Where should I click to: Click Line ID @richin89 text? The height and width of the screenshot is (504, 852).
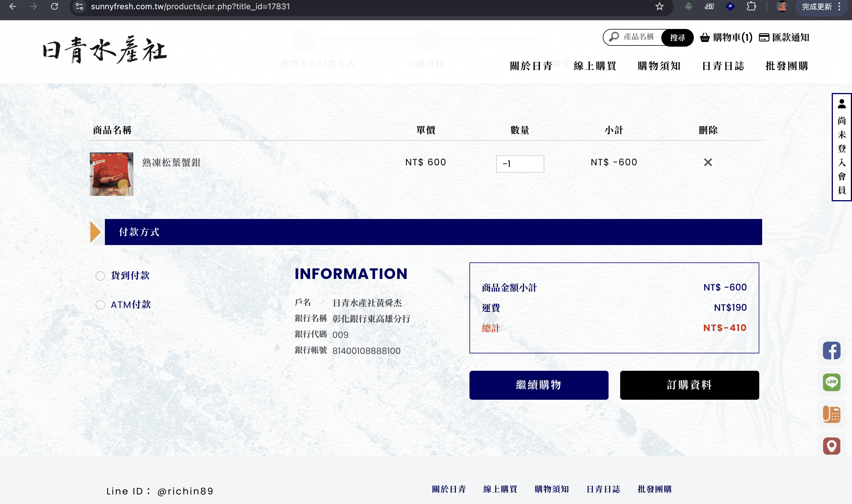coord(160,491)
